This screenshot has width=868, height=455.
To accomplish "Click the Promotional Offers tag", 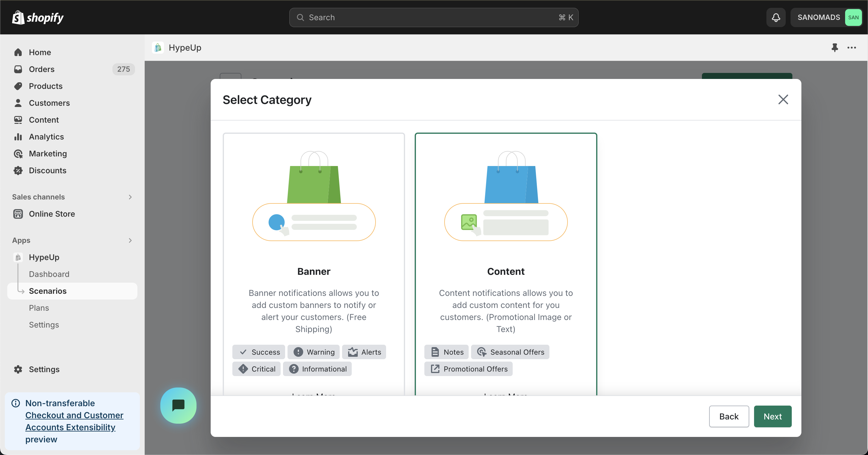I will (x=468, y=369).
